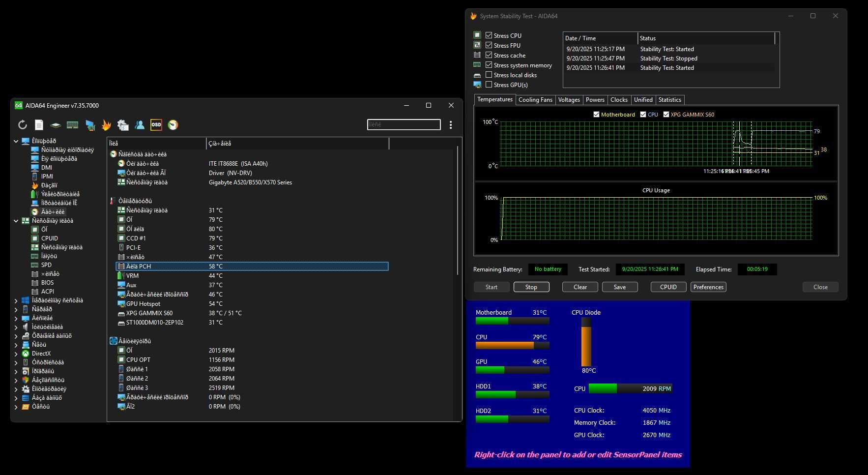Uncheck the Stress FPU checkbox
This screenshot has height=475, width=868.
[489, 45]
